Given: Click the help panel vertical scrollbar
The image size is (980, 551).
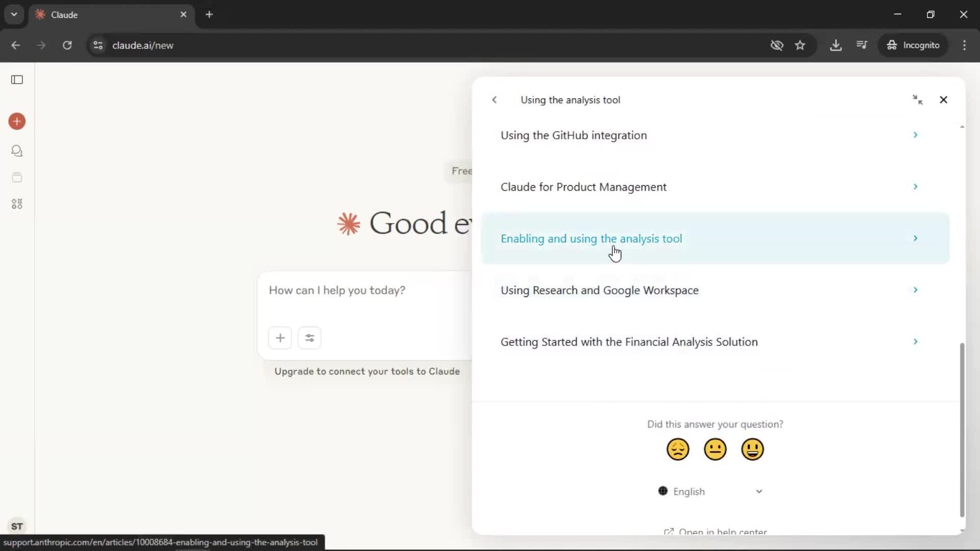Looking at the screenshot, I should pyautogui.click(x=962, y=430).
